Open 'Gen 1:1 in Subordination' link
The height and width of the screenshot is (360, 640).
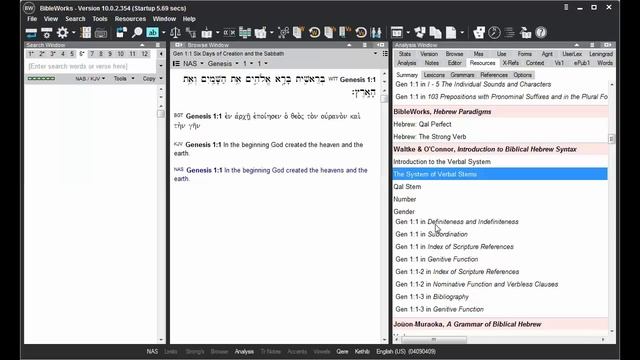(431, 234)
